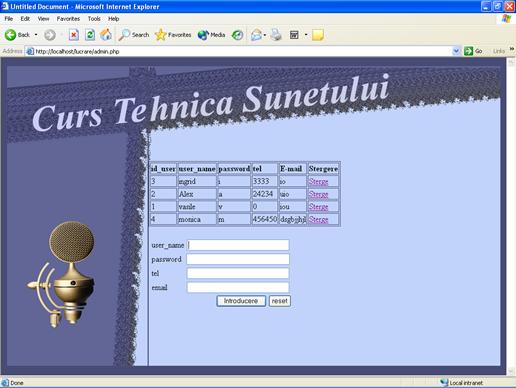Open the address bar dropdown arrow
This screenshot has height=388, width=516.
coord(456,51)
